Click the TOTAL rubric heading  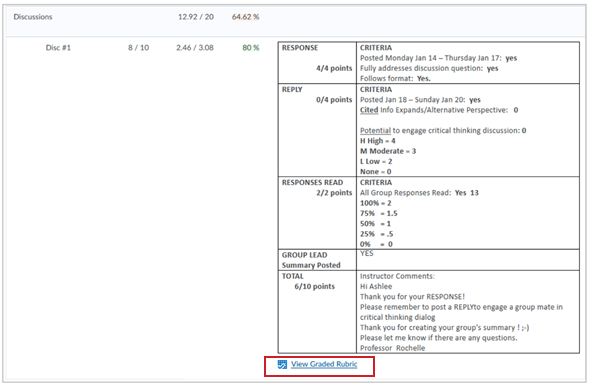click(292, 276)
